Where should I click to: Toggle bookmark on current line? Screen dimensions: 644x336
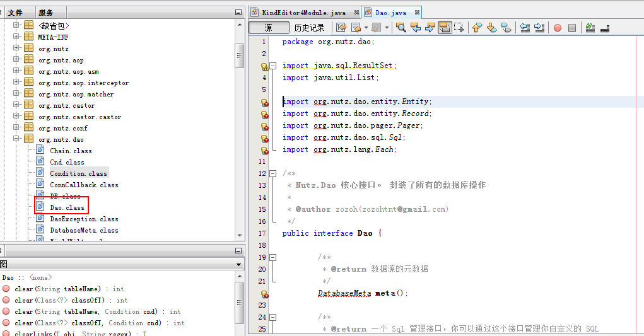coord(506,28)
